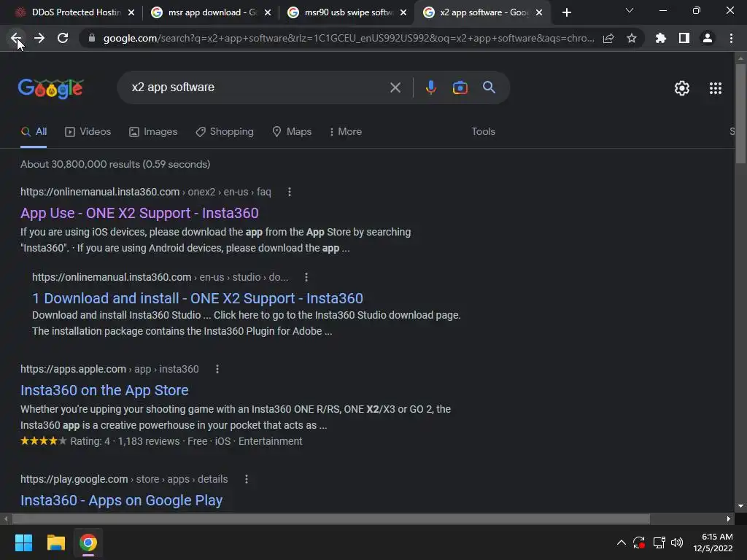
Task: Open the Chrome profile avatar
Action: pyautogui.click(x=708, y=38)
